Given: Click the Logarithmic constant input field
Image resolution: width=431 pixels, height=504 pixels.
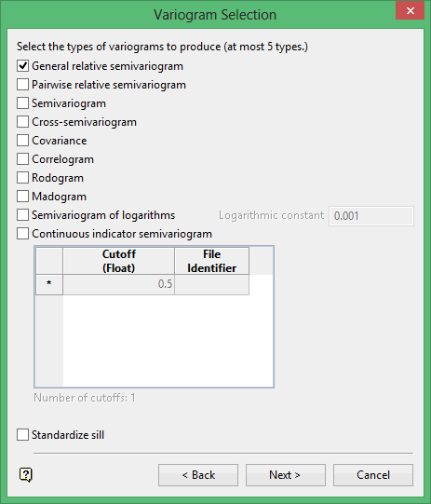Looking at the screenshot, I should [371, 216].
